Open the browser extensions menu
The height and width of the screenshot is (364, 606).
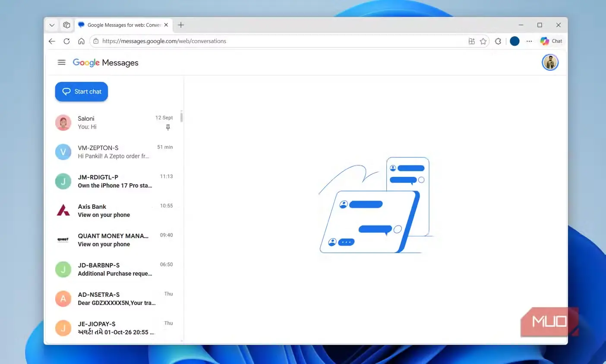point(498,41)
